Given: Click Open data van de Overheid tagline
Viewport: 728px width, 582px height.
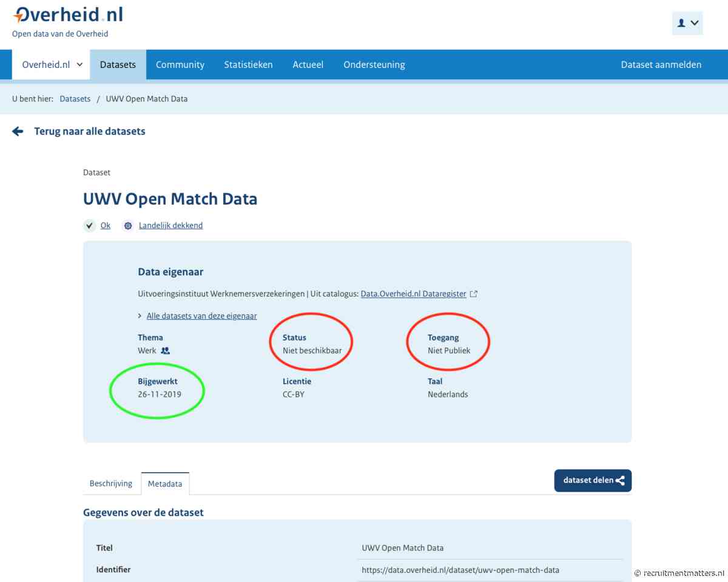Looking at the screenshot, I should (x=60, y=34).
